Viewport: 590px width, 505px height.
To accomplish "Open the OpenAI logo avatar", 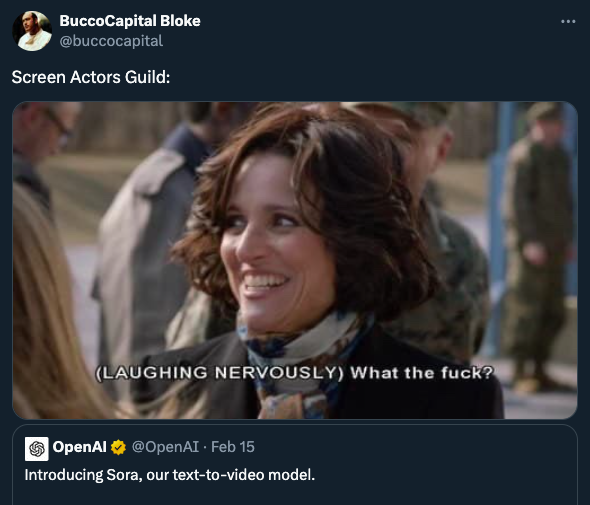I will pyautogui.click(x=36, y=449).
